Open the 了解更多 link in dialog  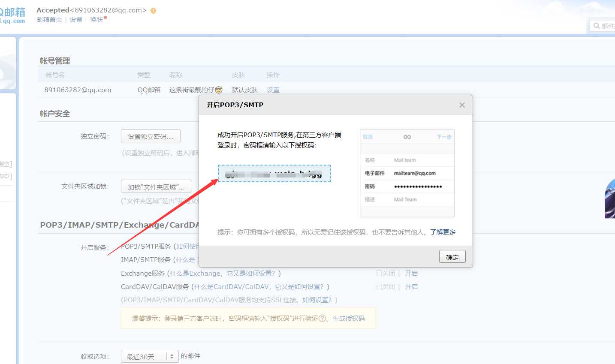point(443,232)
